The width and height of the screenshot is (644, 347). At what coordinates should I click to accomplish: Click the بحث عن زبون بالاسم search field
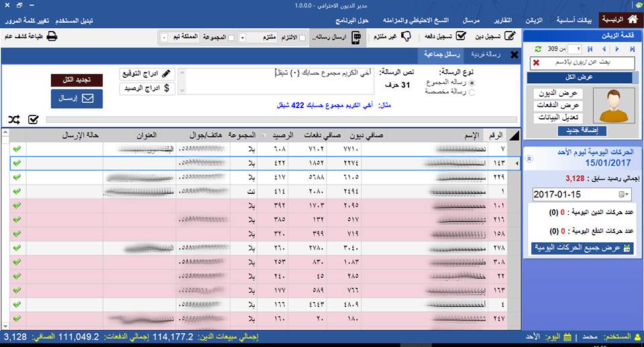pos(582,63)
